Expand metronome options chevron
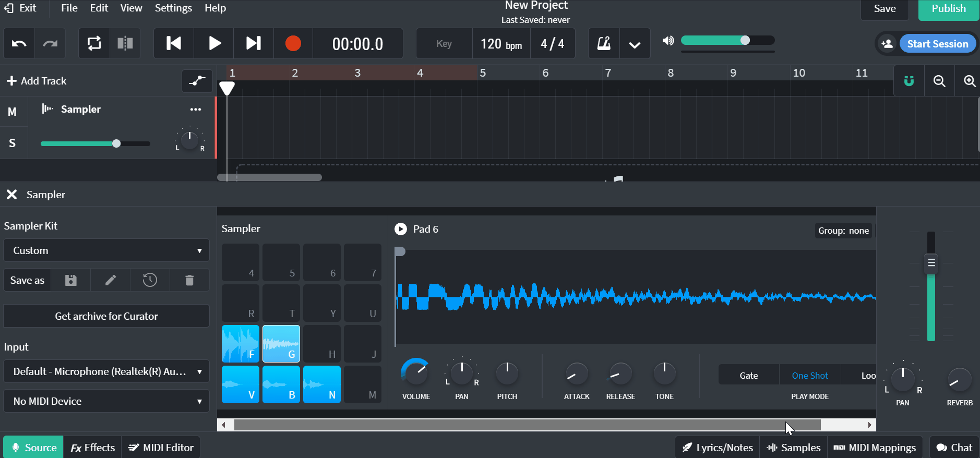 pyautogui.click(x=635, y=44)
